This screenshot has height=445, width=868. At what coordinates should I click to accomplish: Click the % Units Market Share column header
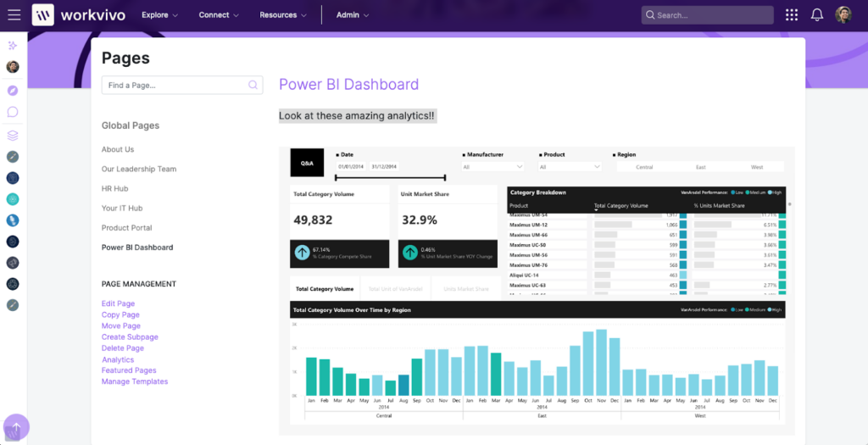pyautogui.click(x=719, y=206)
